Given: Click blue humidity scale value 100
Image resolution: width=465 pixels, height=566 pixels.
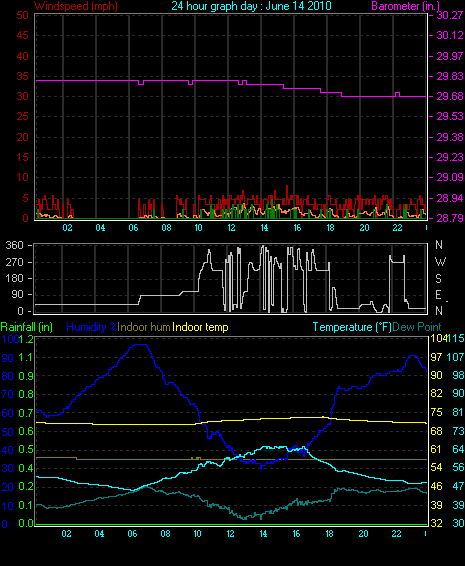Looking at the screenshot, I should pos(10,339).
